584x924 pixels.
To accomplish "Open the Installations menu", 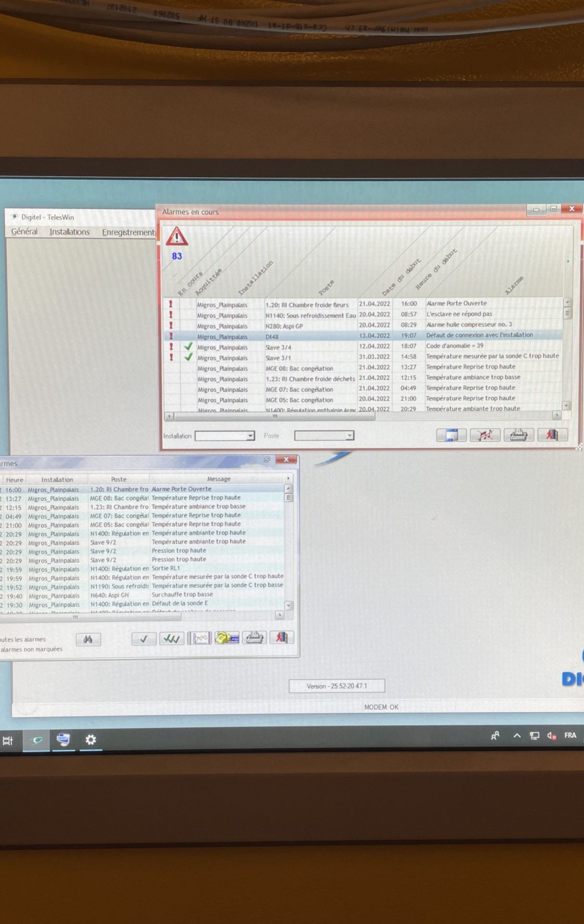I will (x=69, y=232).
